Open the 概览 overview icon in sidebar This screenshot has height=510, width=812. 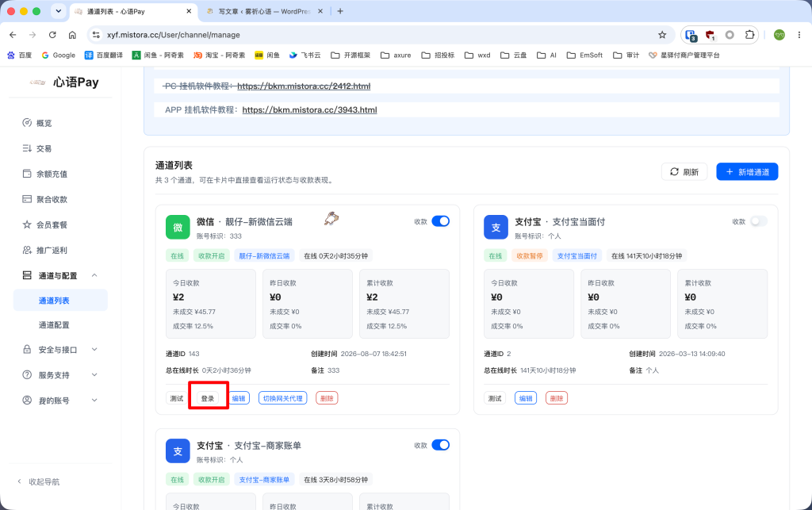(x=27, y=123)
